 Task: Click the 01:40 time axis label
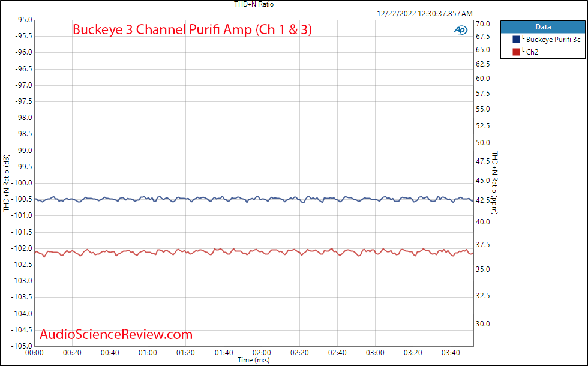pyautogui.click(x=224, y=353)
